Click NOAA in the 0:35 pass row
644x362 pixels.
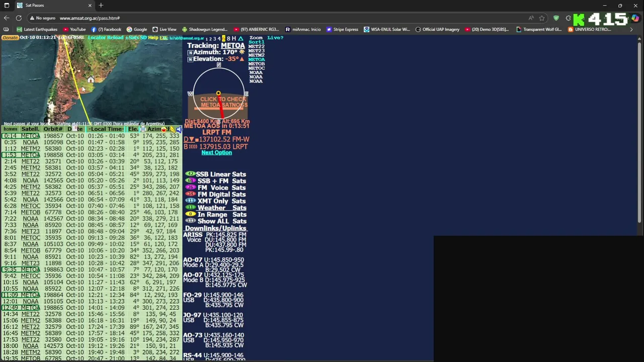[x=30, y=142]
